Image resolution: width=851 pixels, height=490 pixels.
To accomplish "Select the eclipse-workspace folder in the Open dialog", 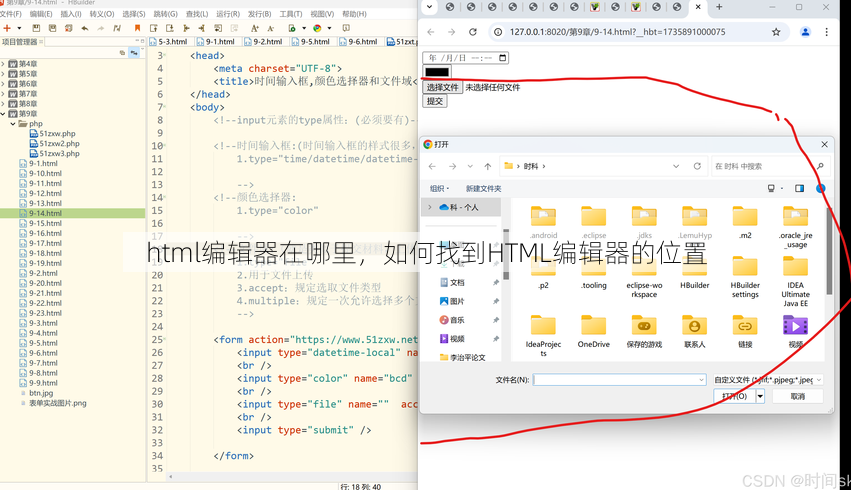I will click(644, 277).
